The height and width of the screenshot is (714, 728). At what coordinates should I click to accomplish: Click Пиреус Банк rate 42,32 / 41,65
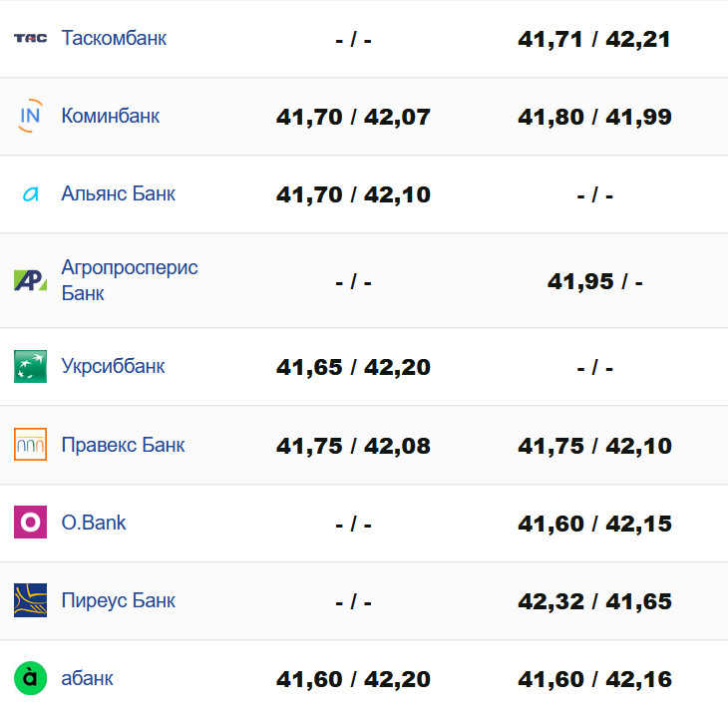point(594,601)
